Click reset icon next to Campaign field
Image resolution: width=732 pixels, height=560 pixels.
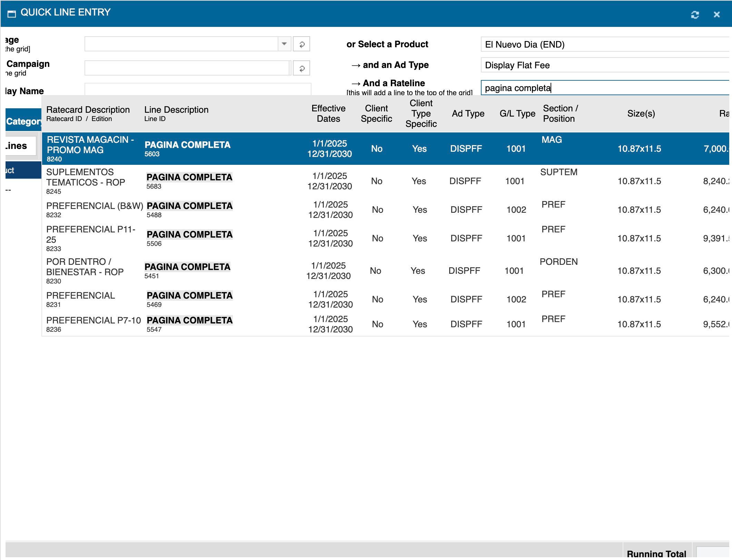tap(301, 68)
